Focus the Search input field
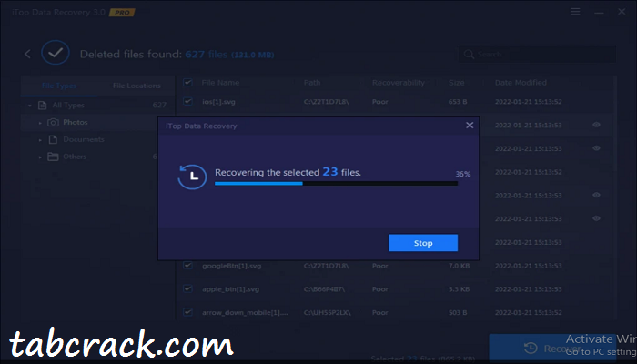 coord(537,55)
